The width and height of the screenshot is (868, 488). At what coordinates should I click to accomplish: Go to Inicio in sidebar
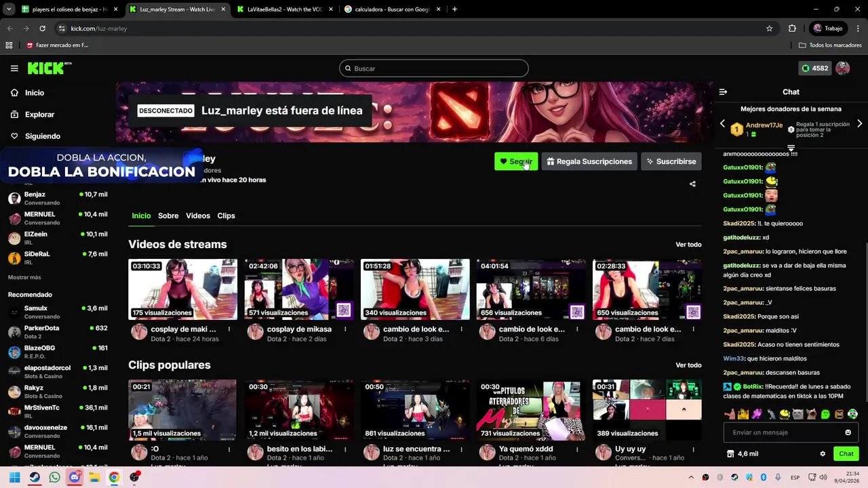34,93
